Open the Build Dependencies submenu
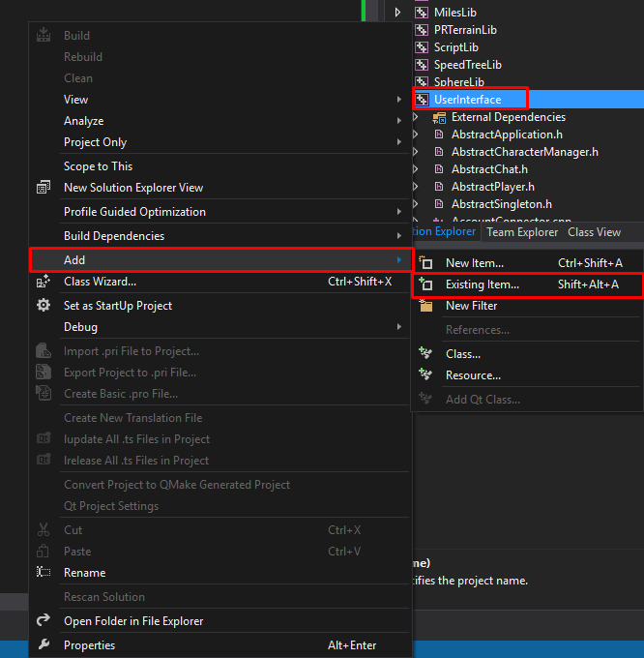 click(x=220, y=236)
